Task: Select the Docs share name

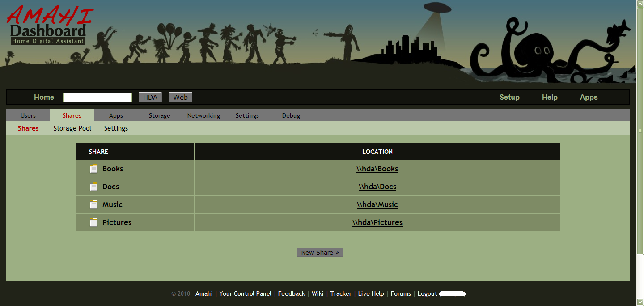Action: click(x=110, y=187)
